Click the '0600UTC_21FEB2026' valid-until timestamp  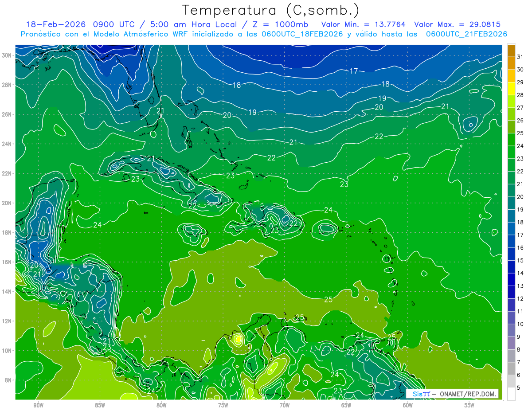[x=466, y=34]
